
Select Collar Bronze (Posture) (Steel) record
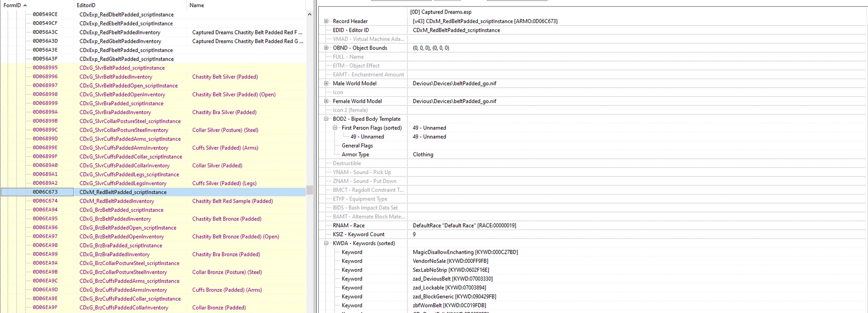(153, 272)
